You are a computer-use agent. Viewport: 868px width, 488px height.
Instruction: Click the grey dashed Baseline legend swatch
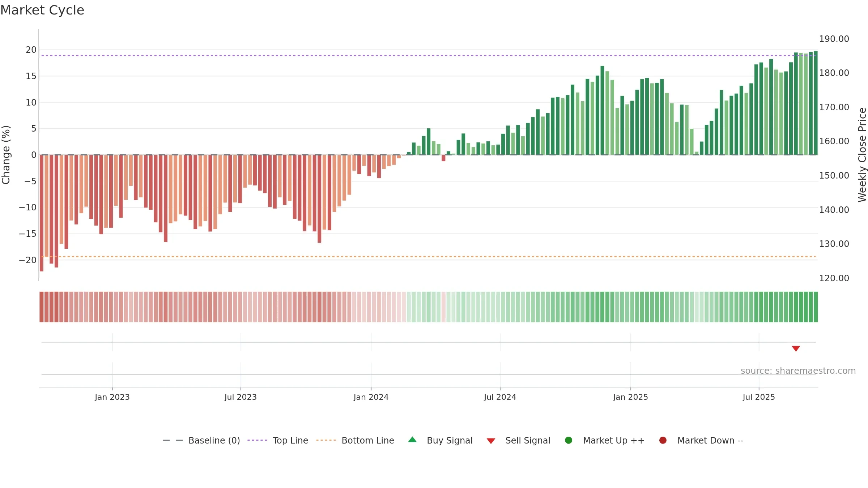pos(173,440)
